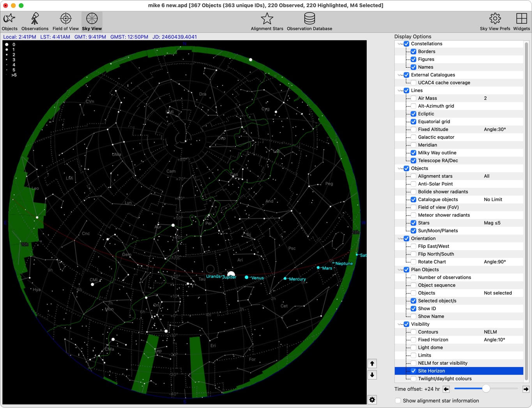Check Twilight/daylight colours
The image size is (532, 408).
(x=414, y=379)
